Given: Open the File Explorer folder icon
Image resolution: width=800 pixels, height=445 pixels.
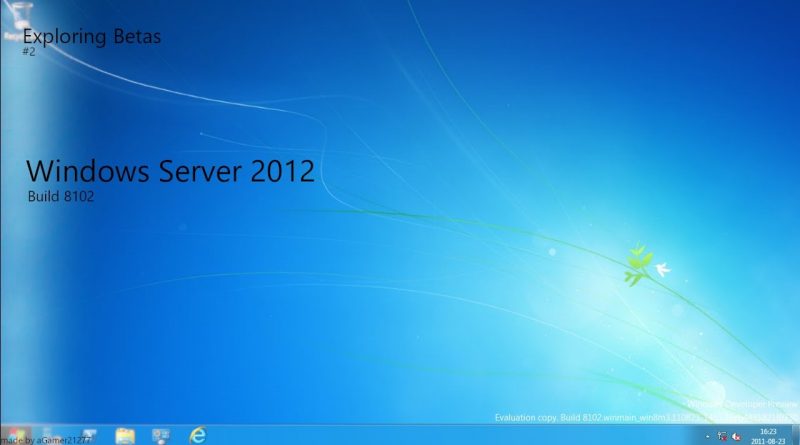Looking at the screenshot, I should tap(125, 436).
